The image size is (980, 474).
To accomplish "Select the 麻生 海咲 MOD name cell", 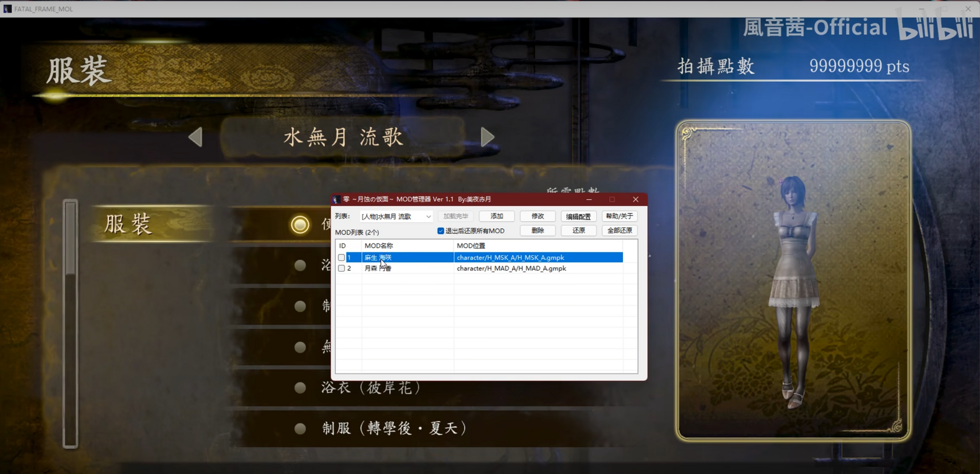I will coord(408,257).
